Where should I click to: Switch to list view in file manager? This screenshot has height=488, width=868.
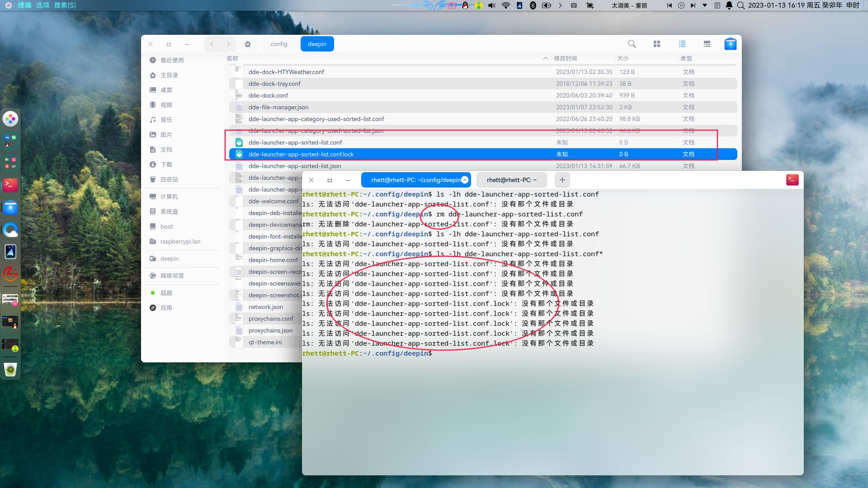(x=682, y=44)
